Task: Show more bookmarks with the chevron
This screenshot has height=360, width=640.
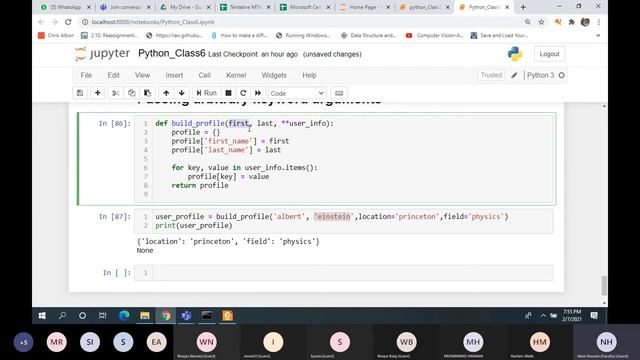Action: coord(598,36)
